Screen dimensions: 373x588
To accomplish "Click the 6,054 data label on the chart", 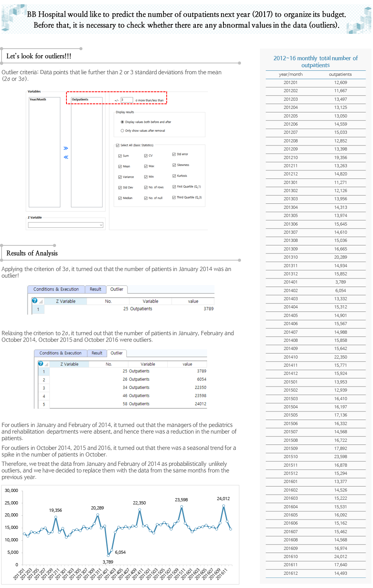I will [120, 552].
